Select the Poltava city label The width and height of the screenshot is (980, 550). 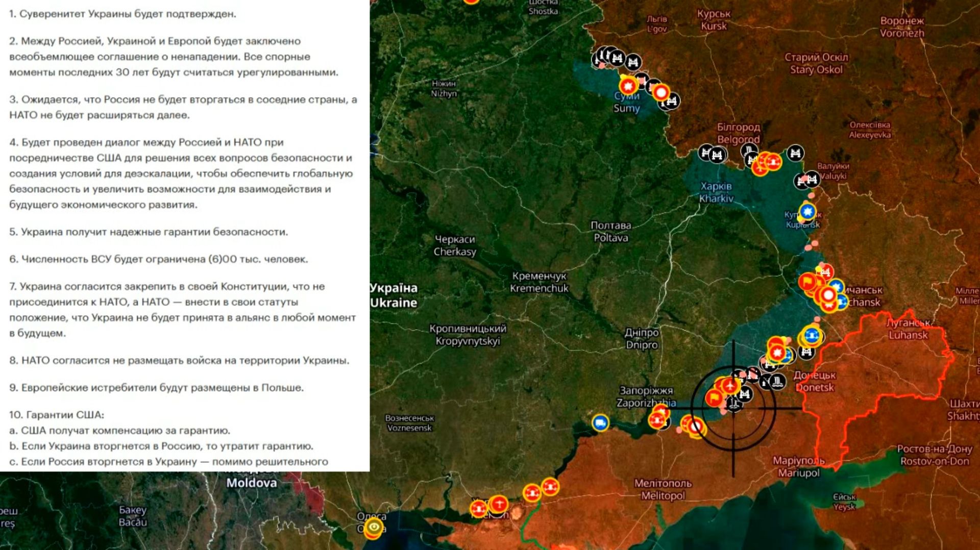point(611,231)
